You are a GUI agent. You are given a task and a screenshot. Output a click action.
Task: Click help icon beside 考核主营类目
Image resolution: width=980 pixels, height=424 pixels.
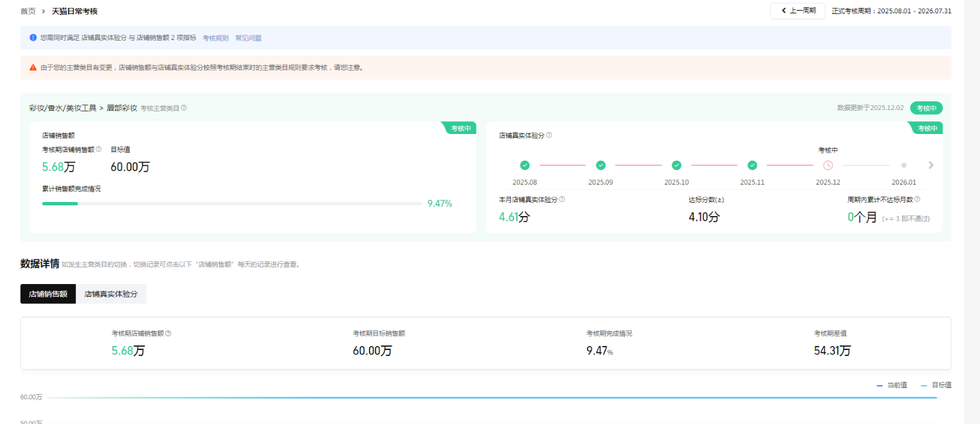[184, 108]
